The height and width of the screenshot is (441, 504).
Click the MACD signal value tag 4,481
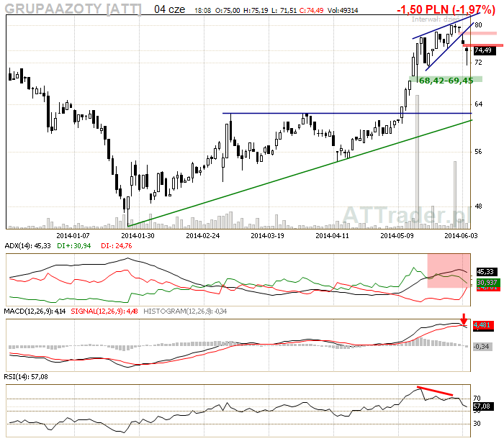coord(483,325)
